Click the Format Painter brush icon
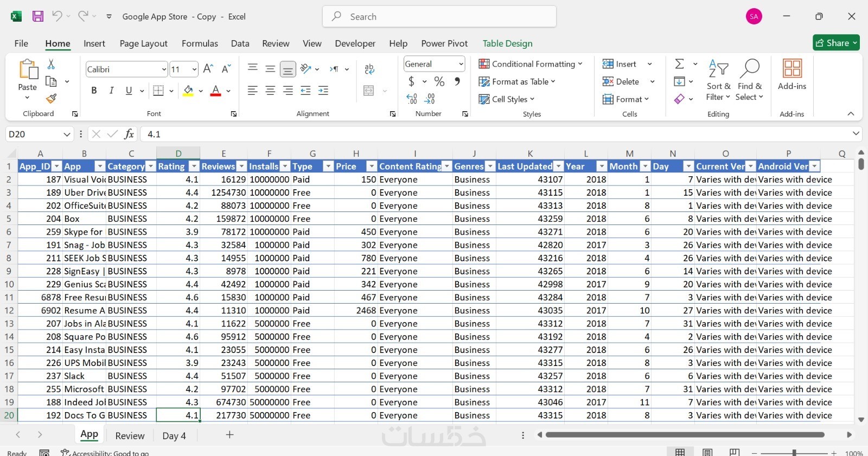Viewport: 868px width, 456px height. 51,99
